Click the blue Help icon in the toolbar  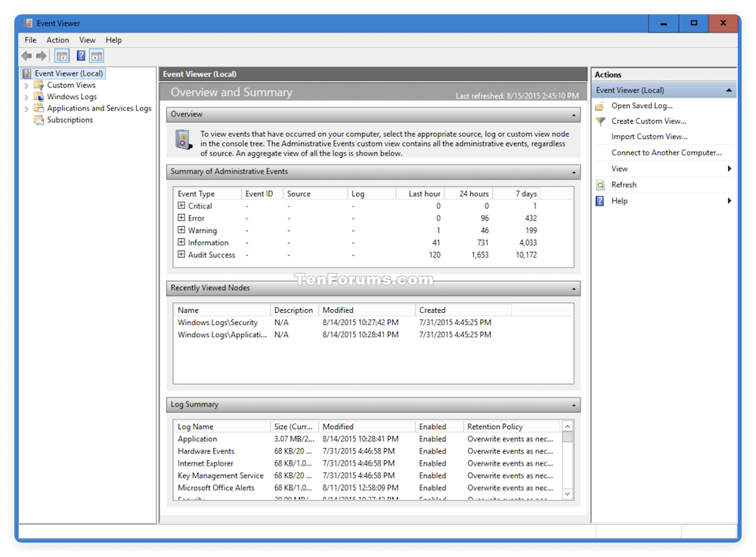point(80,55)
